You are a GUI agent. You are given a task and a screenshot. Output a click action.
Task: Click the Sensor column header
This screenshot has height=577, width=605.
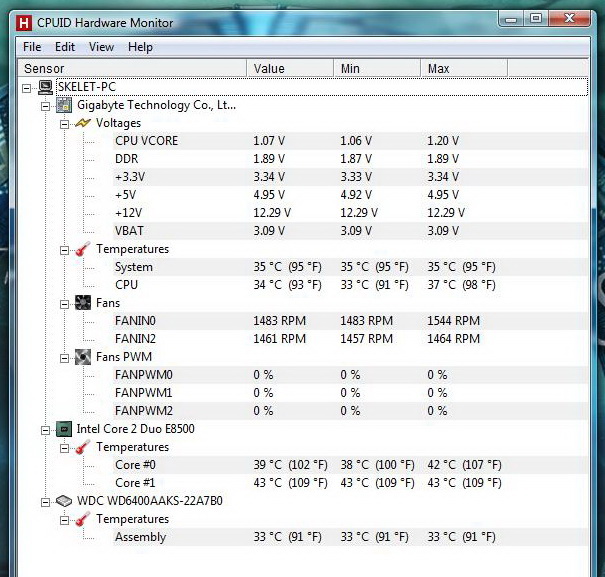(x=132, y=69)
